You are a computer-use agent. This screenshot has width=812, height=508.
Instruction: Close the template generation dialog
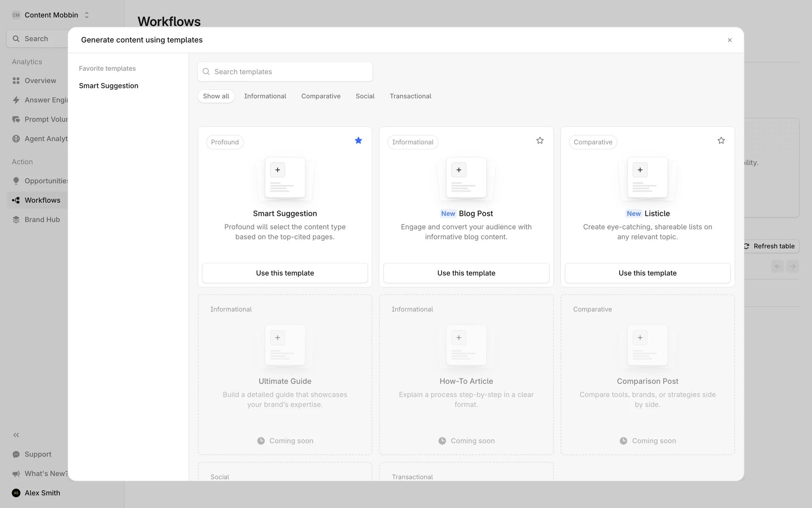(730, 40)
